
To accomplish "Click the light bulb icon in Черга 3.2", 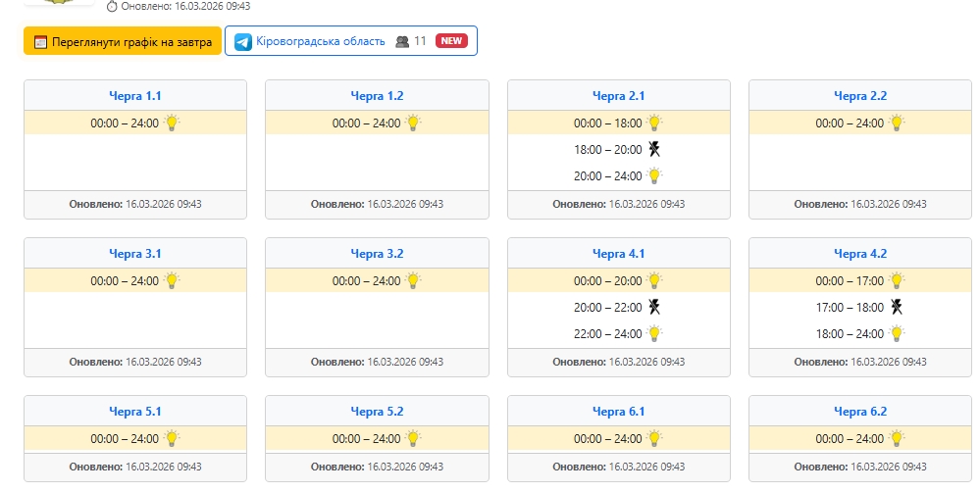I will (413, 280).
